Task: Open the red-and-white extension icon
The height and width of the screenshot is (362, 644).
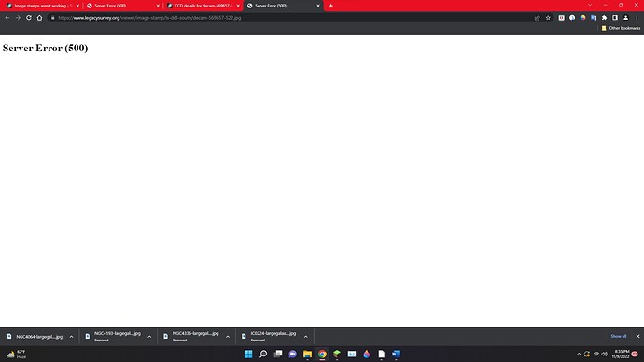Action: pyautogui.click(x=562, y=18)
